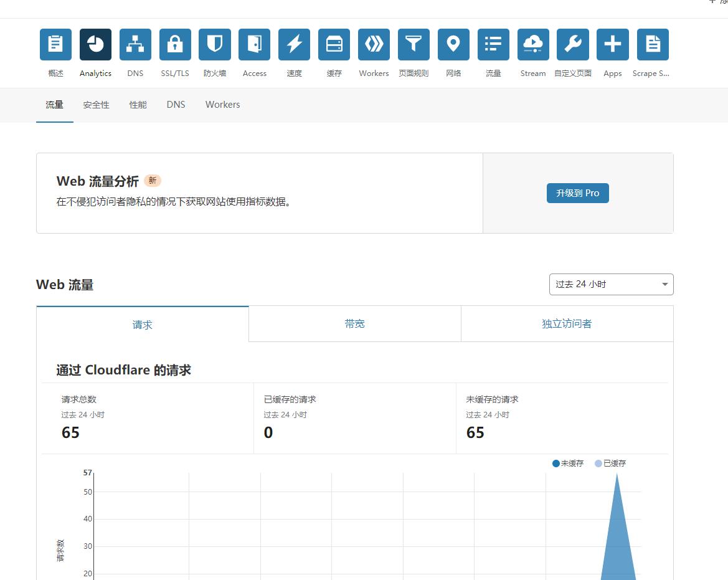
Task: Click the 在不侵犯访问者隐私 description text
Action: pyautogui.click(x=175, y=202)
